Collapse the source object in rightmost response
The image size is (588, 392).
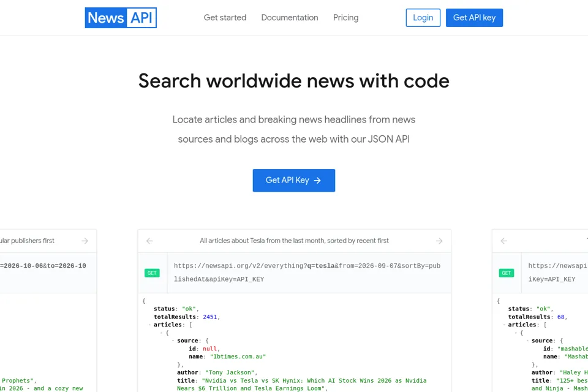click(x=527, y=341)
